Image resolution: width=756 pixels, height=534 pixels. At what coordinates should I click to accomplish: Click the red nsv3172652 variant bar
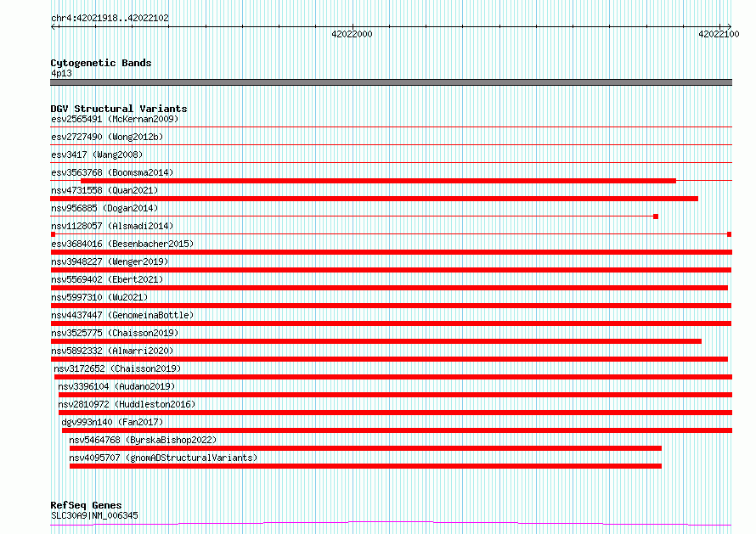tap(393, 377)
